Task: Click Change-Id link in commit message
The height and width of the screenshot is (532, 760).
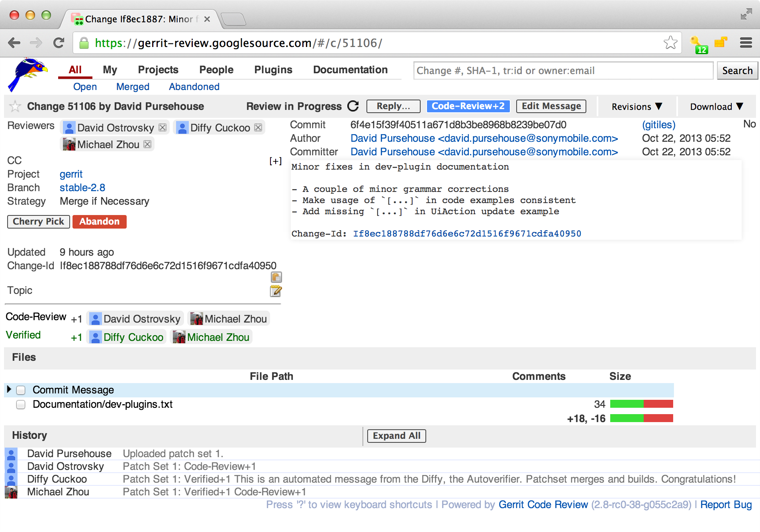Action: tap(467, 234)
